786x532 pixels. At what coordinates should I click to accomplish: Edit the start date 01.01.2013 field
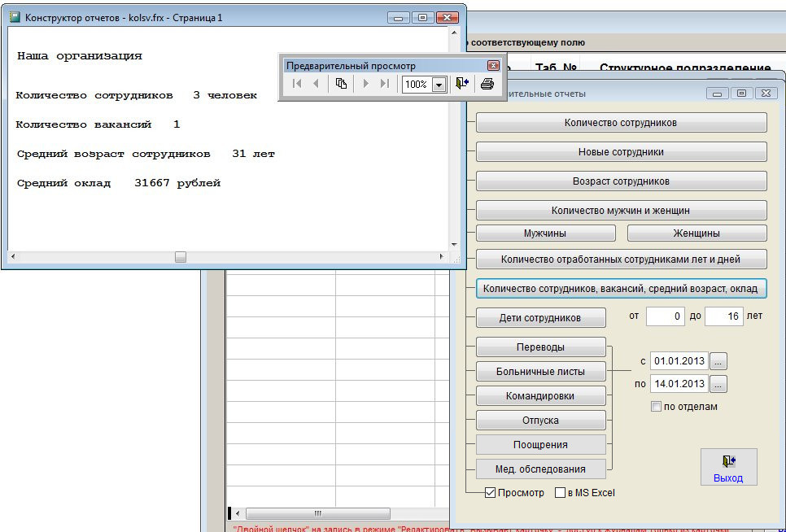679,360
